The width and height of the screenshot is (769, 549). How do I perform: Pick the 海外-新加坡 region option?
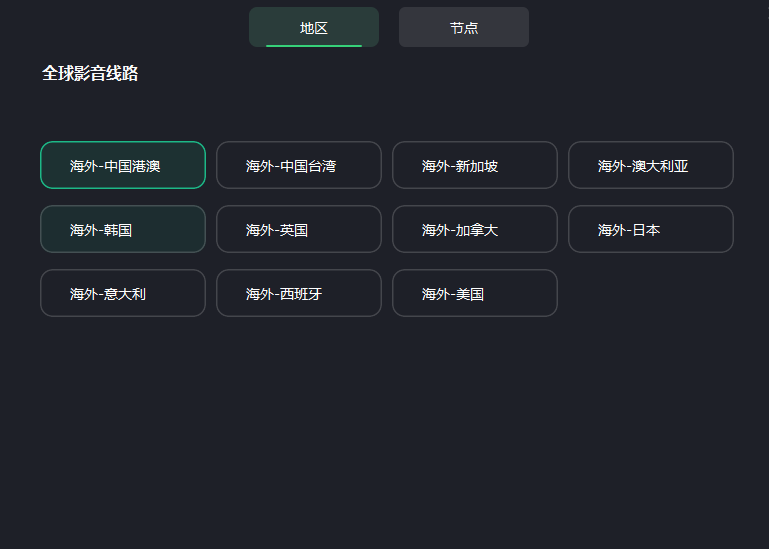[475, 165]
